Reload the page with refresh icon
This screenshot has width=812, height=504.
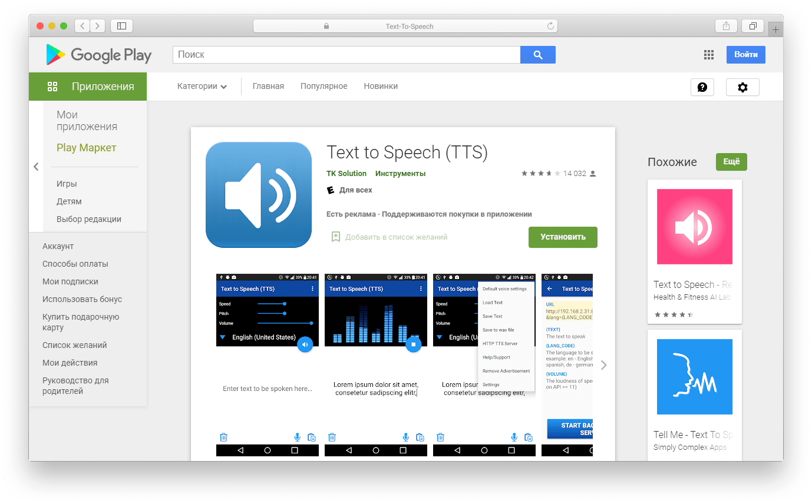coord(550,26)
